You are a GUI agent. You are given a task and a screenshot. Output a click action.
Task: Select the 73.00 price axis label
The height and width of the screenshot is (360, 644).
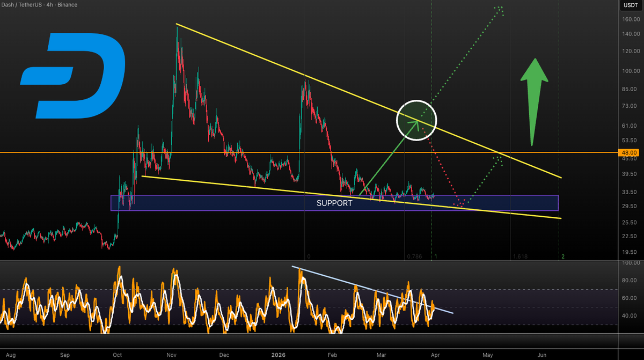[x=630, y=107]
